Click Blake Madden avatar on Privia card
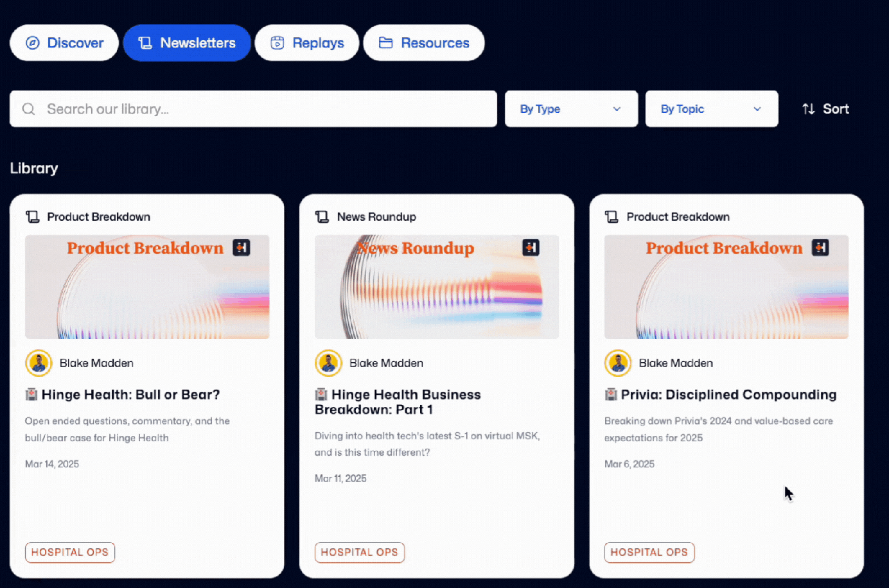 pos(618,363)
